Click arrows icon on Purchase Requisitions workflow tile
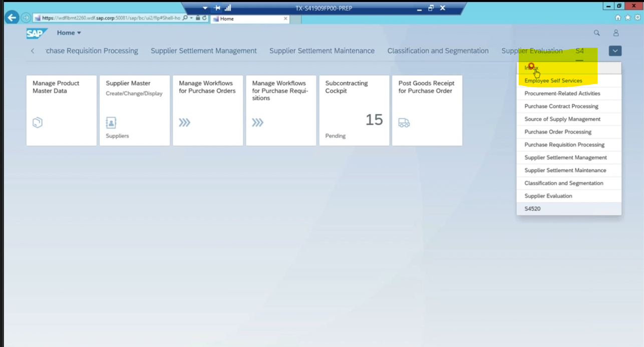644x347 pixels. (257, 122)
